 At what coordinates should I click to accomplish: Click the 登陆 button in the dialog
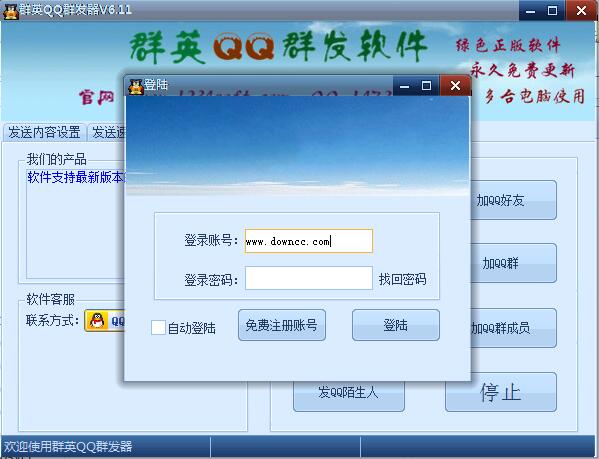click(396, 325)
